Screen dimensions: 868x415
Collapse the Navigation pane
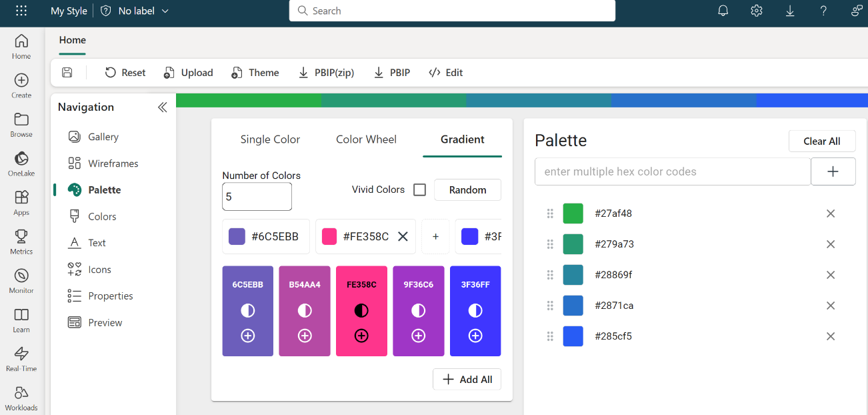162,107
